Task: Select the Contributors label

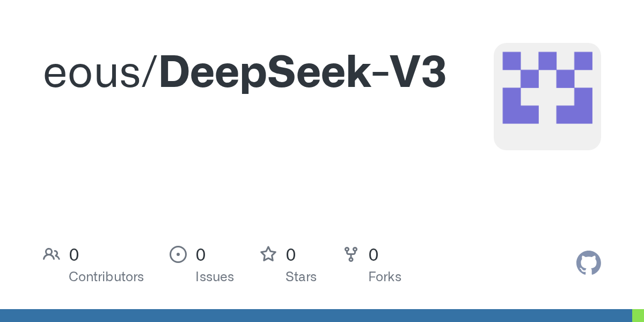Action: click(x=106, y=277)
